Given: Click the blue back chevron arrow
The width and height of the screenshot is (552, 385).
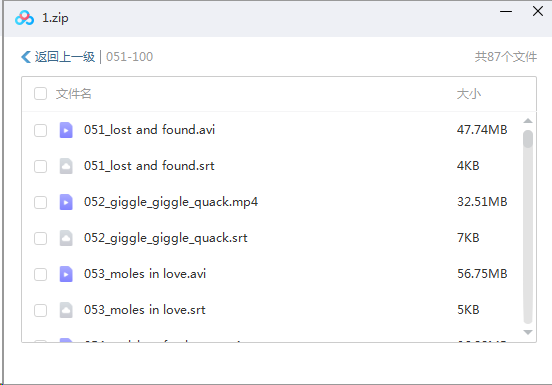Looking at the screenshot, I should [26, 57].
